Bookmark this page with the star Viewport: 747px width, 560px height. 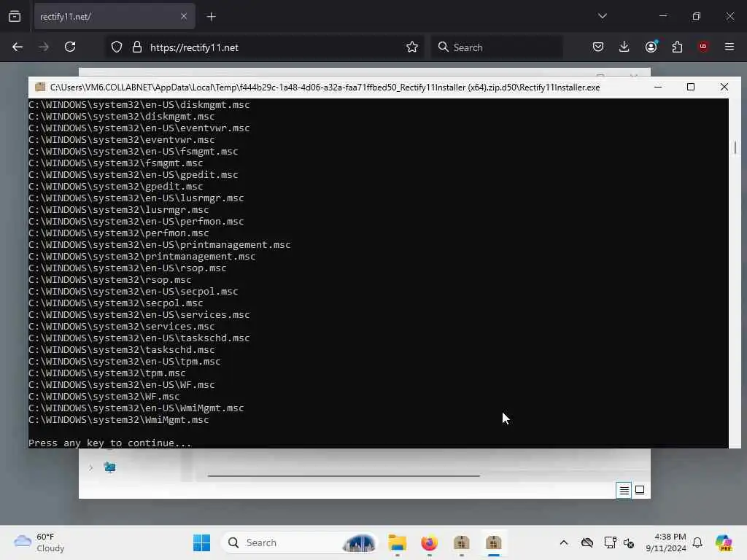[x=412, y=47]
